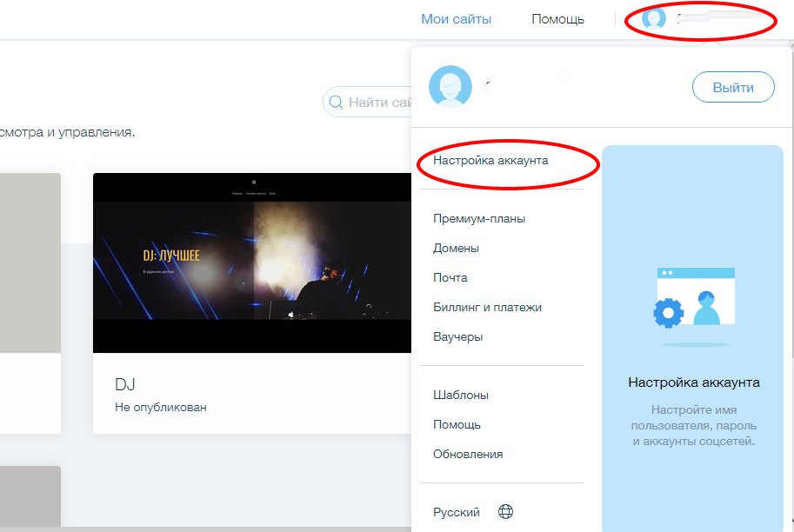The height and width of the screenshot is (532, 794).
Task: Expand the Русский language selector
Action: (457, 513)
